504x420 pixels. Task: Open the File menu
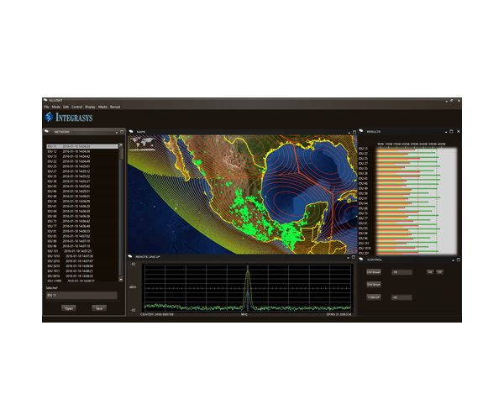coord(46,107)
